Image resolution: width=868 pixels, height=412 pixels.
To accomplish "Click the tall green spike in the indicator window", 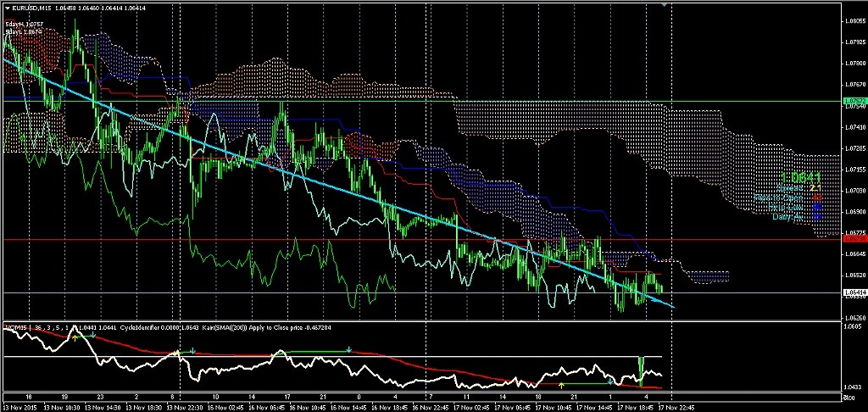I will pyautogui.click(x=642, y=366).
